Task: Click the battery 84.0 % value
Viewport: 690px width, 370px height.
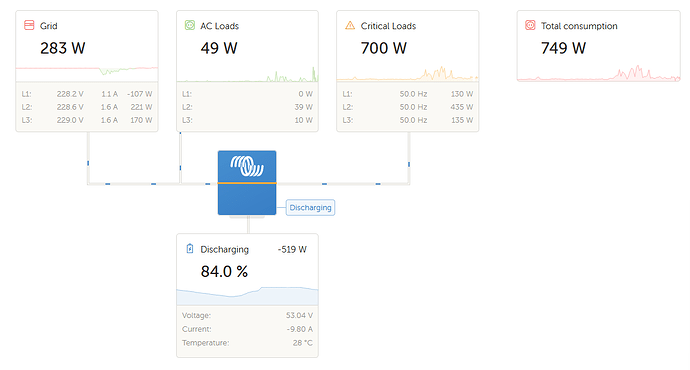Action: pos(224,271)
